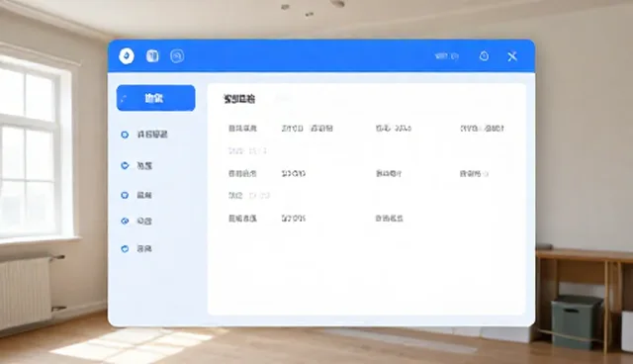Open the last item in the sidebar list
Image resolution: width=633 pixels, height=364 pixels.
click(x=136, y=249)
